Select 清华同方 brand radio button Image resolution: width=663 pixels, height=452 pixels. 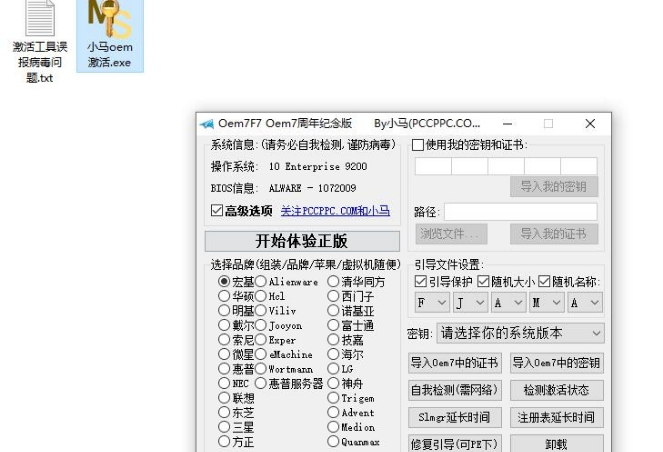(333, 281)
